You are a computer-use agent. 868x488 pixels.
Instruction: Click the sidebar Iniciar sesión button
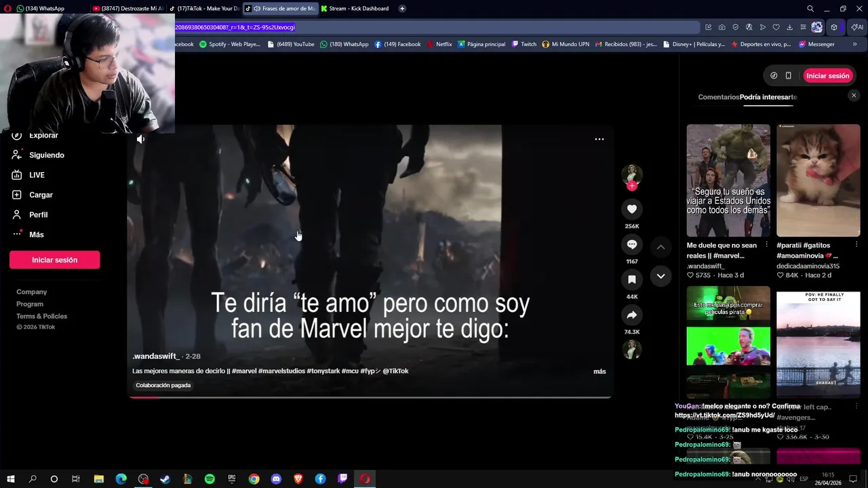[x=54, y=260]
